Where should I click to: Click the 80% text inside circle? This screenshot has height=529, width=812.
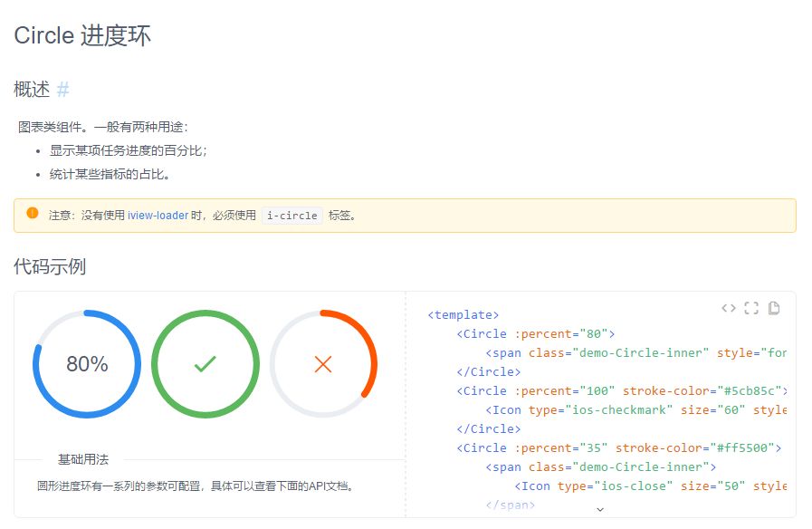point(87,364)
